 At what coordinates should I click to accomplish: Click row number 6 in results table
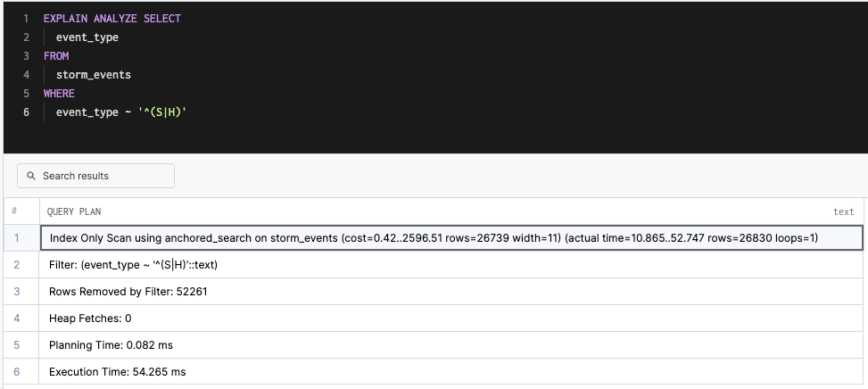click(14, 372)
